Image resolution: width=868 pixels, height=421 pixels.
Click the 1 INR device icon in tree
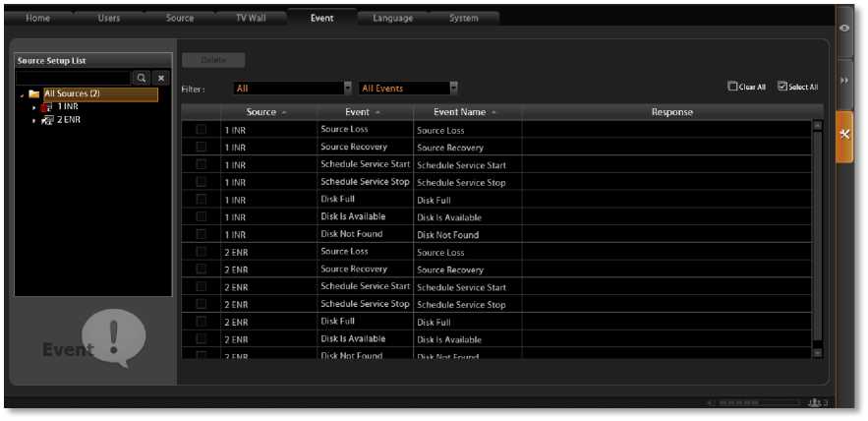tap(46, 106)
